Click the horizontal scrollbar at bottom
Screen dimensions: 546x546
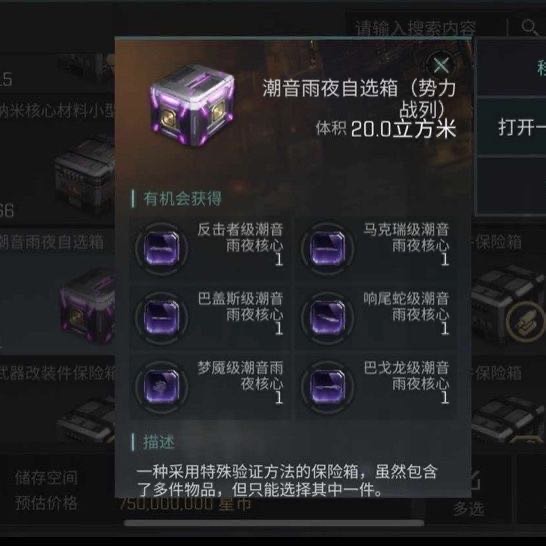[274, 523]
